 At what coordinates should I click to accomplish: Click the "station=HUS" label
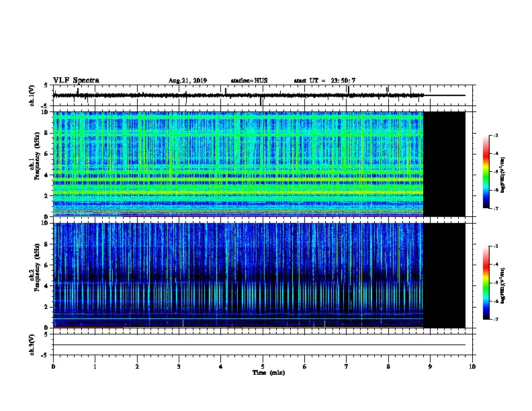249,81
